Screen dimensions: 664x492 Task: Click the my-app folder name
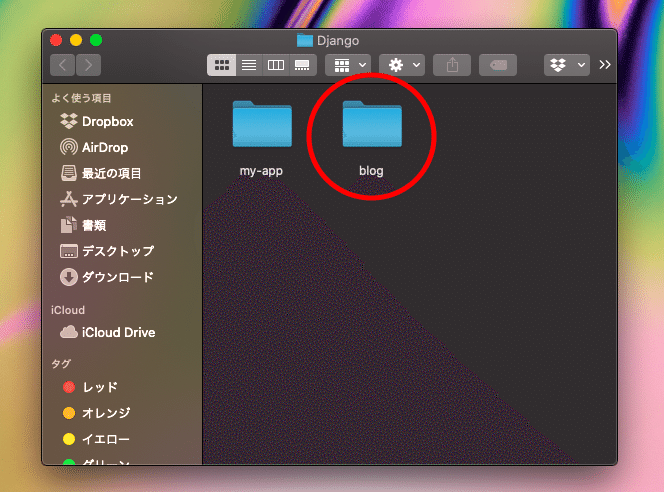[x=261, y=171]
